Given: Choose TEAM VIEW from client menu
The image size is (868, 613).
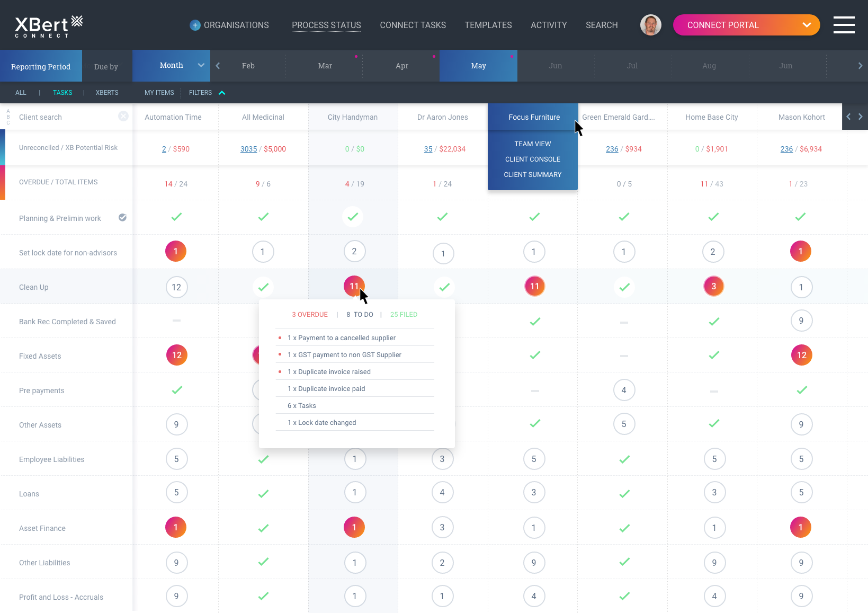Looking at the screenshot, I should click(x=533, y=144).
